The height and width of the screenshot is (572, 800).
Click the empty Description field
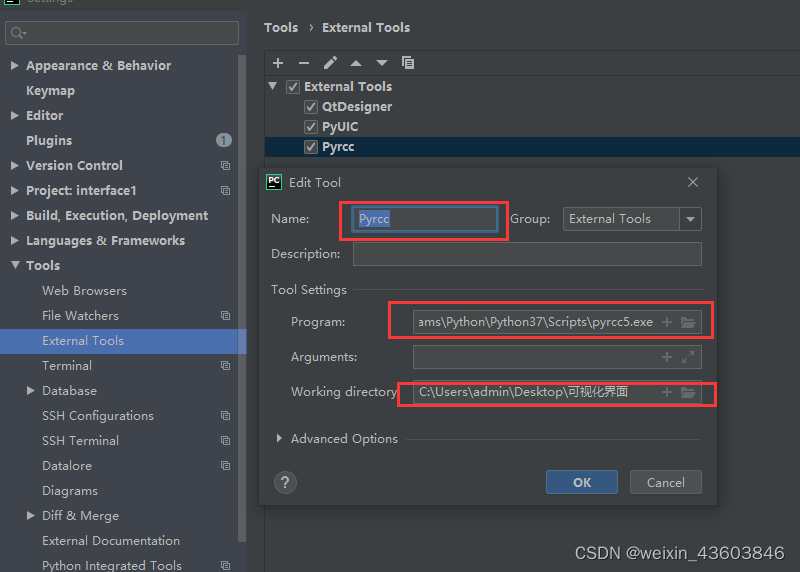(527, 254)
